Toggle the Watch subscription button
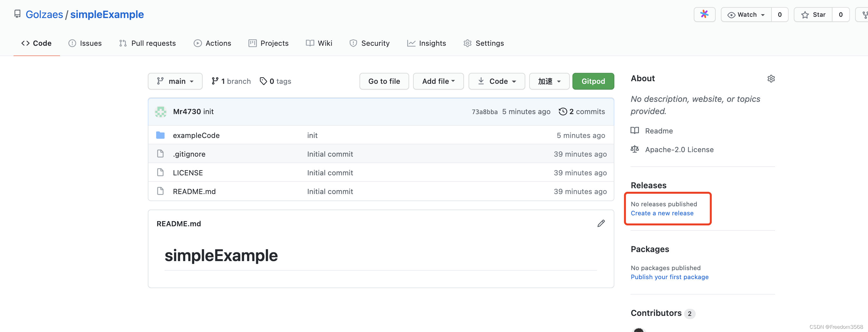 [746, 15]
